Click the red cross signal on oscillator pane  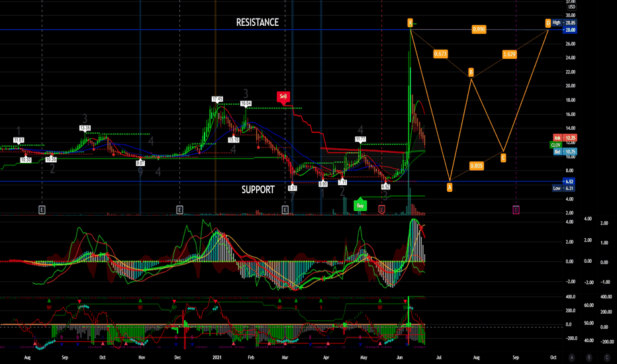(x=422, y=228)
